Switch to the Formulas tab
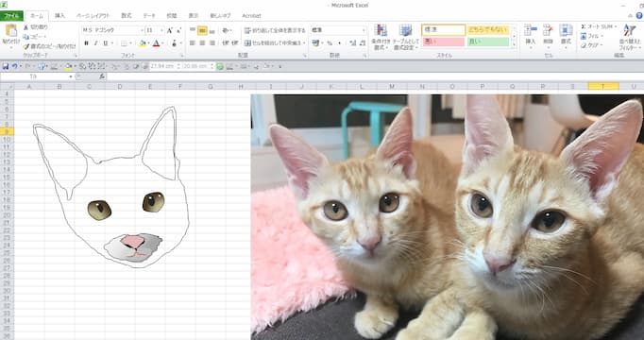This screenshot has width=644, height=340. (127, 16)
